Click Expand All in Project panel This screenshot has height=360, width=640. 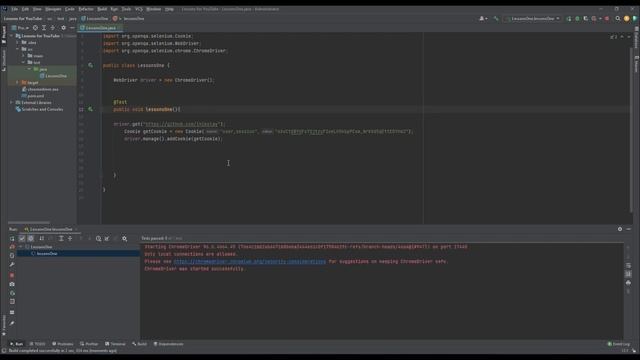44,28
